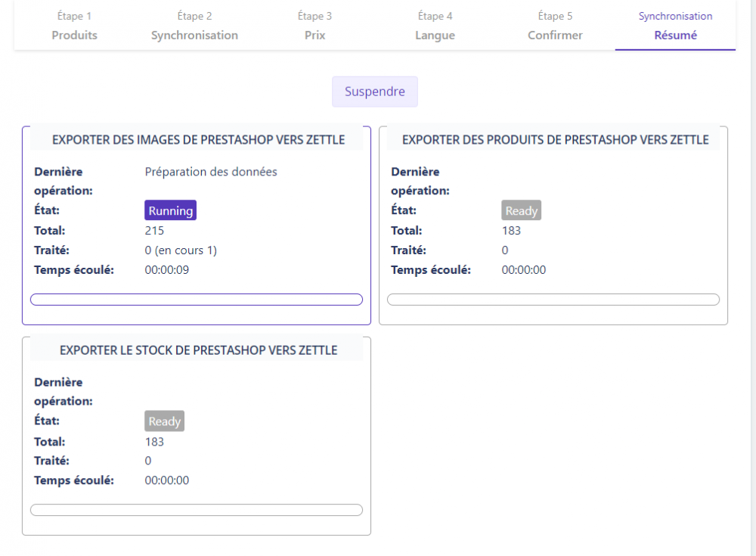This screenshot has width=756, height=556.
Task: Click total 183 in stock export panel
Action: pyautogui.click(x=154, y=442)
